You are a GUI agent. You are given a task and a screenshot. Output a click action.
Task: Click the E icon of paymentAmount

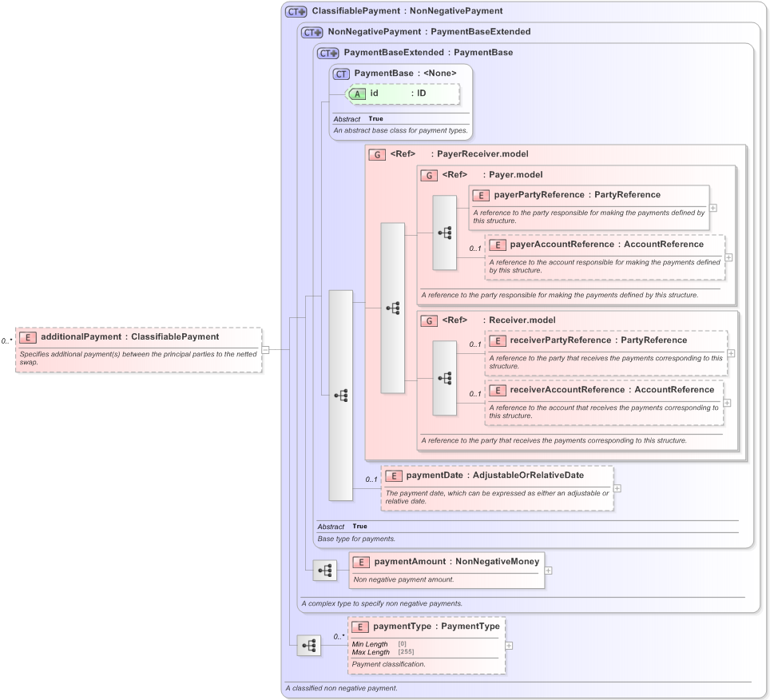tap(361, 563)
